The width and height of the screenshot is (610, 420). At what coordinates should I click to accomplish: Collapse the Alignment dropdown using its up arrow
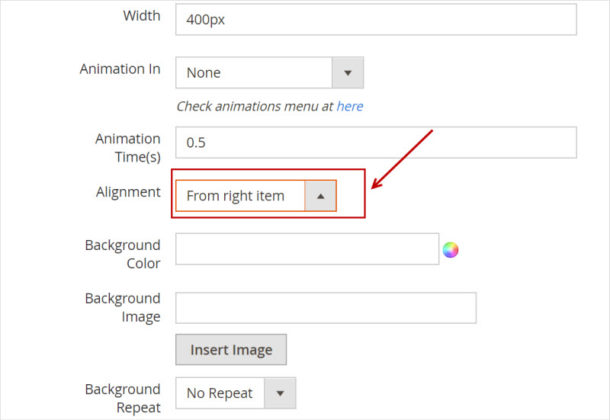click(x=320, y=196)
